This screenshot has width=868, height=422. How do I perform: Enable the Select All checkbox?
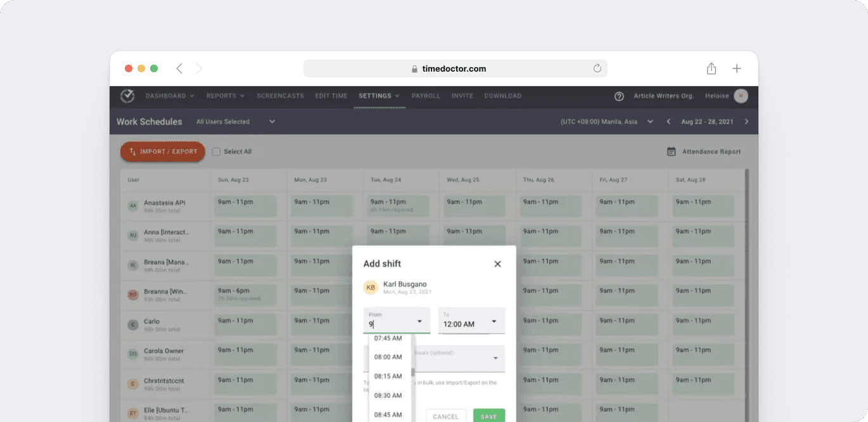[x=216, y=151]
